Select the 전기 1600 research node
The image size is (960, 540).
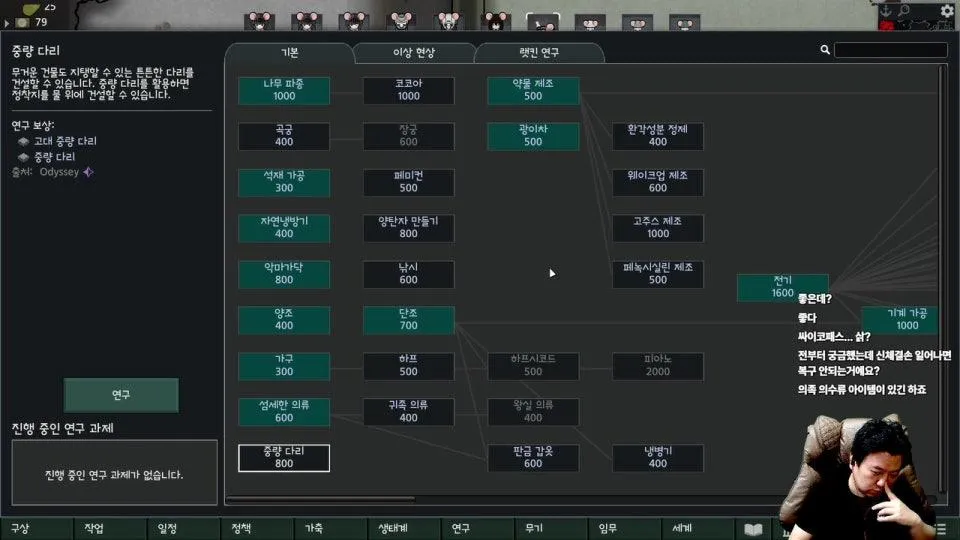(782, 287)
